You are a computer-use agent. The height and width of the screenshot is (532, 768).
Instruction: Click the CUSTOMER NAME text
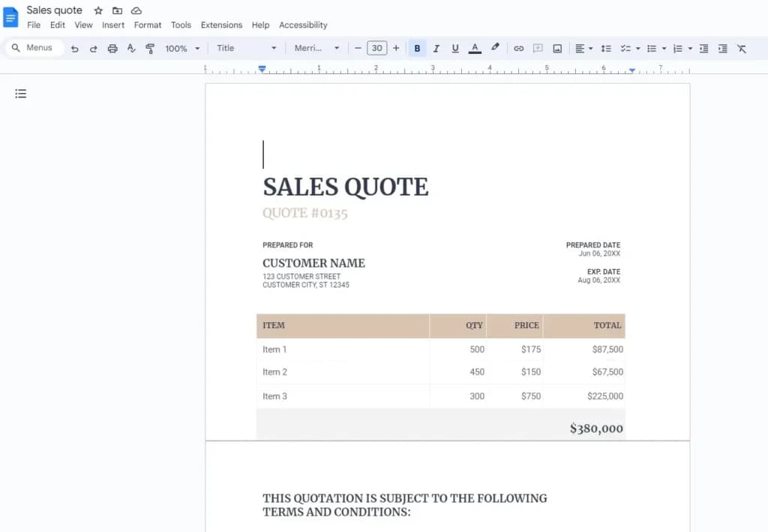(313, 263)
